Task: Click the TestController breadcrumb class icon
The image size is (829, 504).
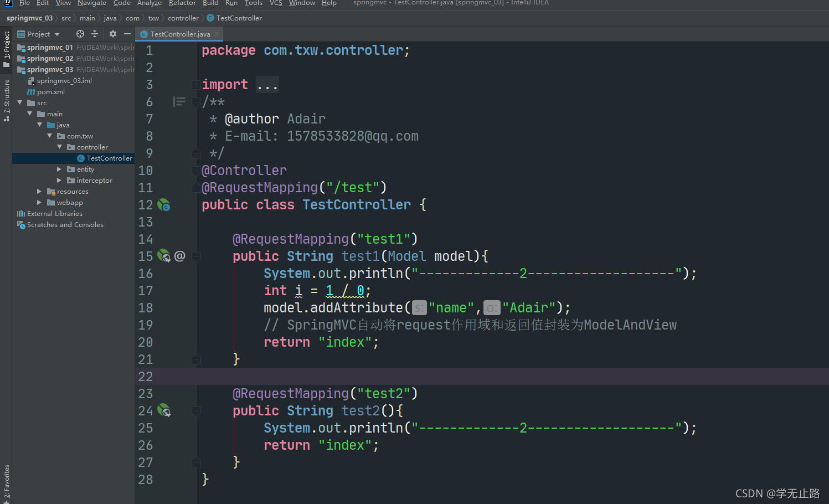Action: (210, 18)
